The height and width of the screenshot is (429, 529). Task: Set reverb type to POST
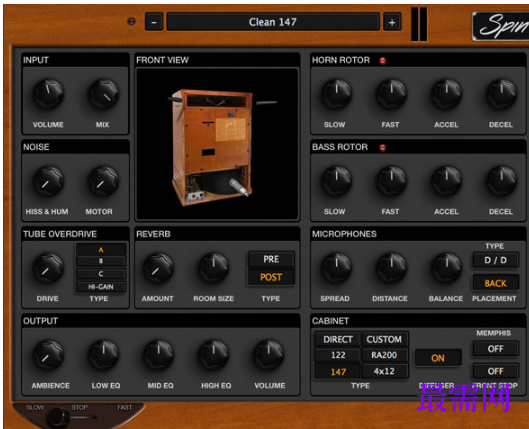click(271, 277)
